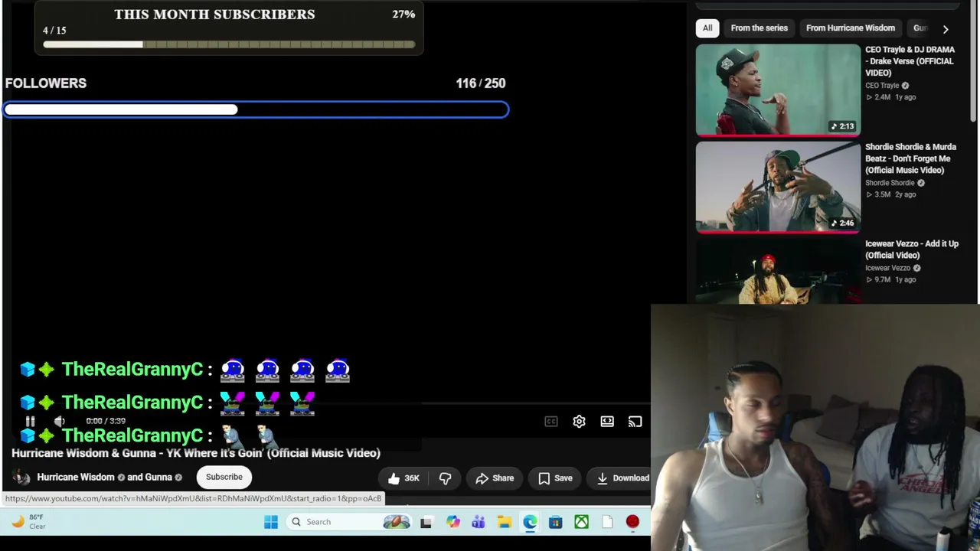Cast the video to a TV
The width and height of the screenshot is (980, 551).
click(x=635, y=422)
